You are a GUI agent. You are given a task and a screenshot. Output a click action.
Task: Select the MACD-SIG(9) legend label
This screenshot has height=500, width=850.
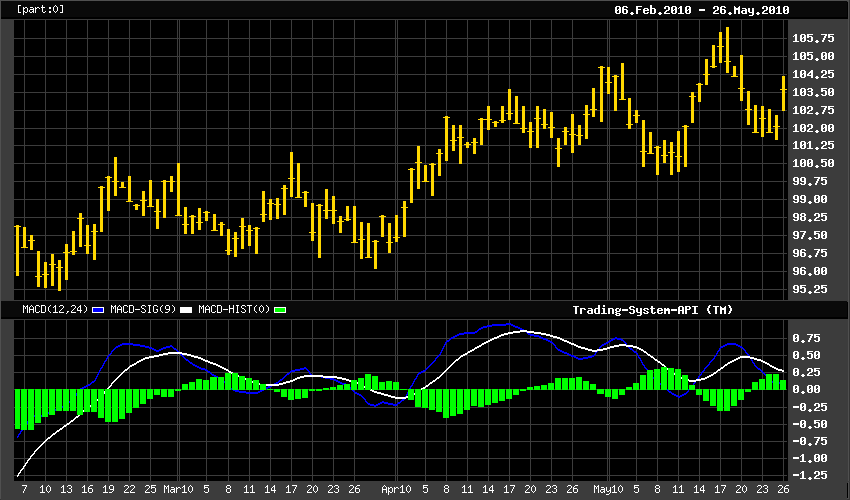pos(143,309)
